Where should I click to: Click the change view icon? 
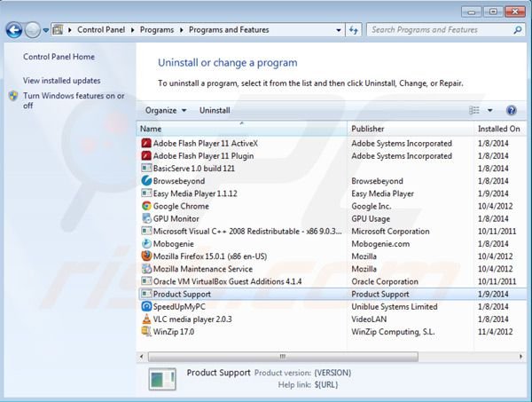[x=474, y=110]
